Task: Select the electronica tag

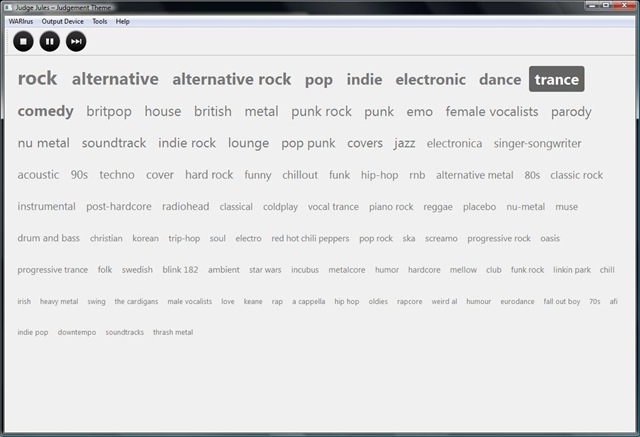Action: coord(454,143)
